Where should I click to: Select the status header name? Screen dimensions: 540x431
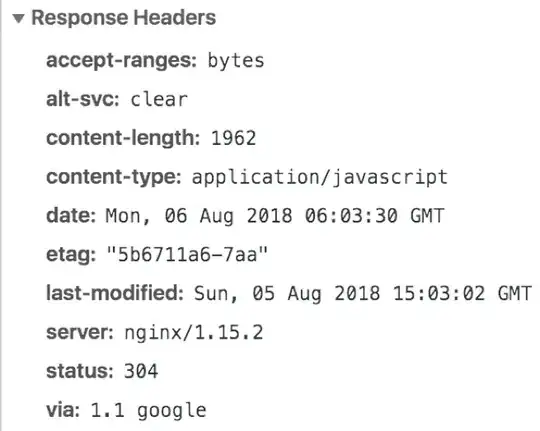[80, 371]
